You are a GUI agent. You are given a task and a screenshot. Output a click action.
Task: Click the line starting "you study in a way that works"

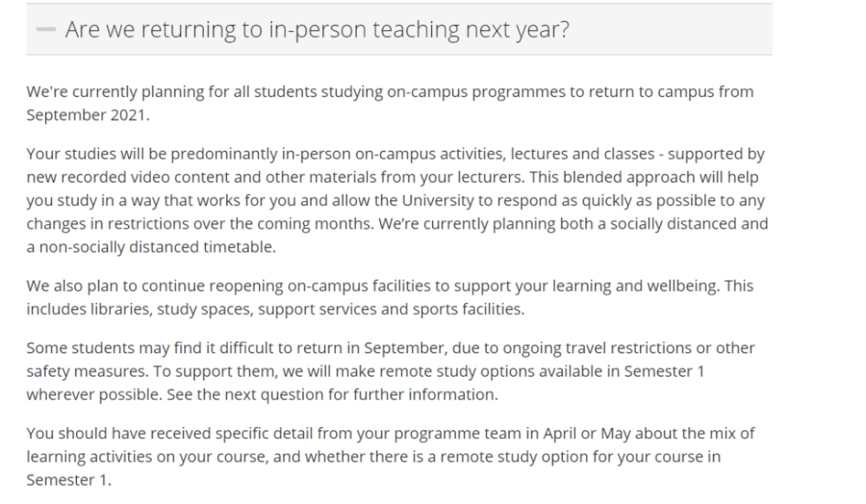pyautogui.click(x=396, y=200)
